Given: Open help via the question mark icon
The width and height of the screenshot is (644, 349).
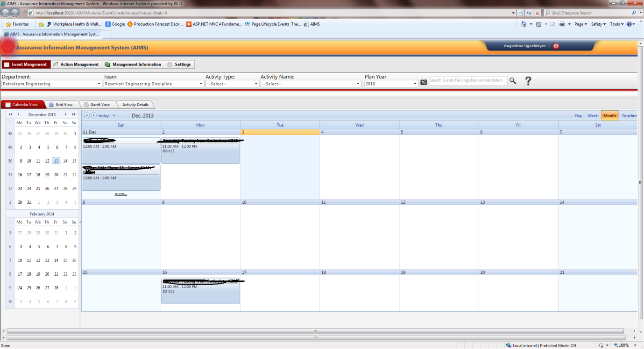Looking at the screenshot, I should tap(528, 81).
